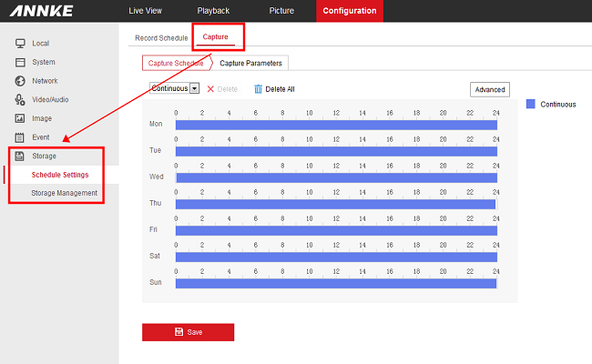Click the Thu day label

(x=155, y=203)
